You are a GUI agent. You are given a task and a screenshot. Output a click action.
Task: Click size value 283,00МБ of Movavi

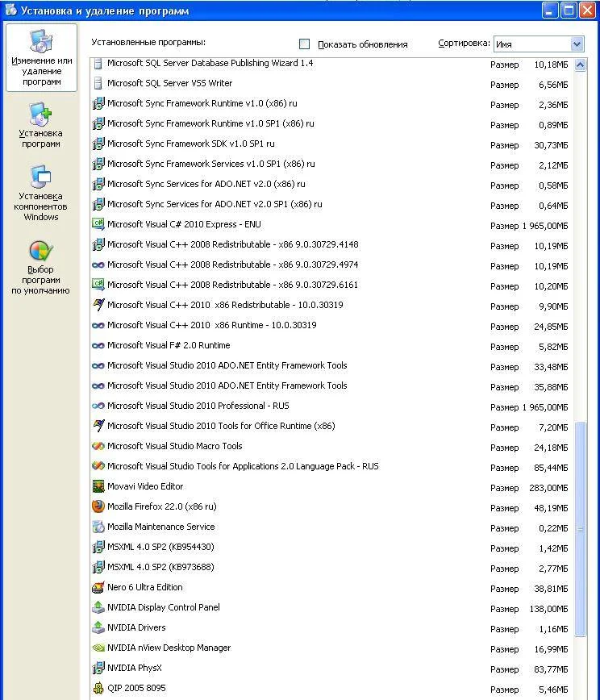(x=548, y=488)
